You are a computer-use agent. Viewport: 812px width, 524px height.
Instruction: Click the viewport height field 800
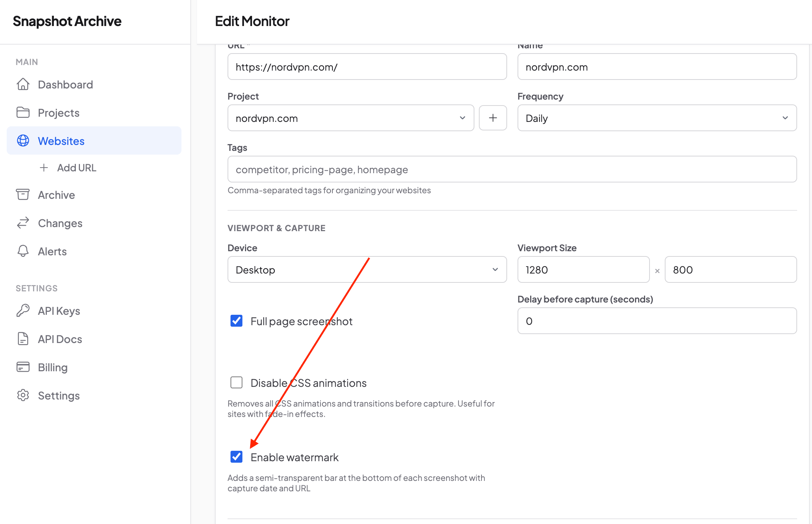(x=731, y=269)
